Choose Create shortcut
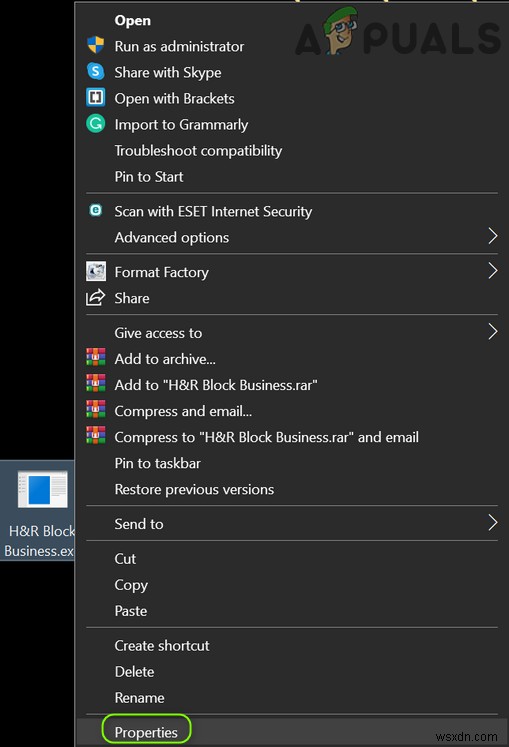Image resolution: width=509 pixels, height=747 pixels. 162,646
